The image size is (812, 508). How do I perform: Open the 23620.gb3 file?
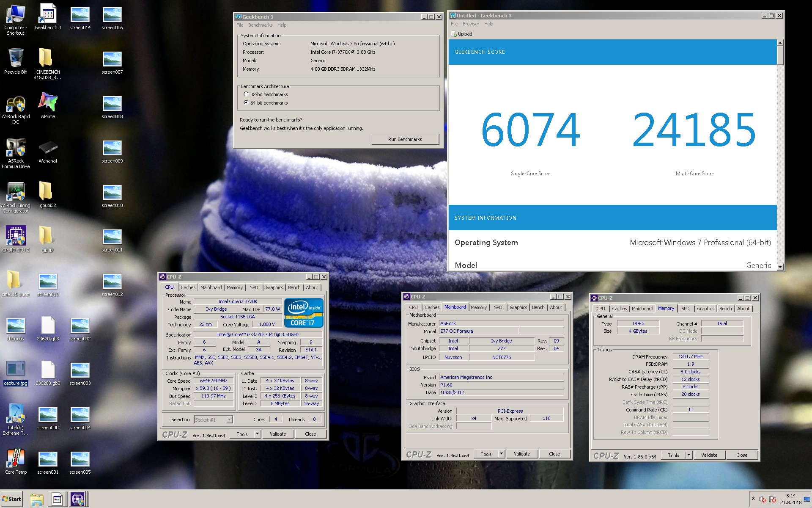tap(48, 328)
